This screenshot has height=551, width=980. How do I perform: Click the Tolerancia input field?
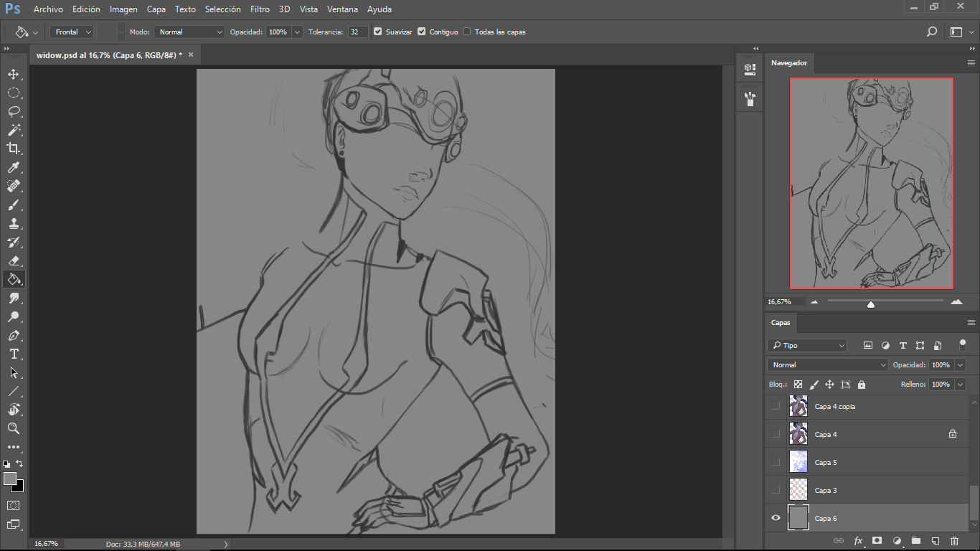click(x=358, y=32)
